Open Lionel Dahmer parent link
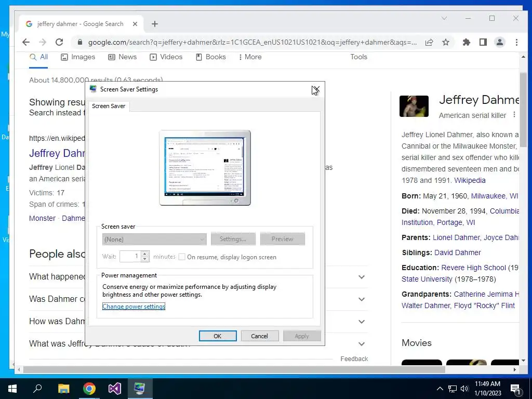The height and width of the screenshot is (399, 532). 456,237
